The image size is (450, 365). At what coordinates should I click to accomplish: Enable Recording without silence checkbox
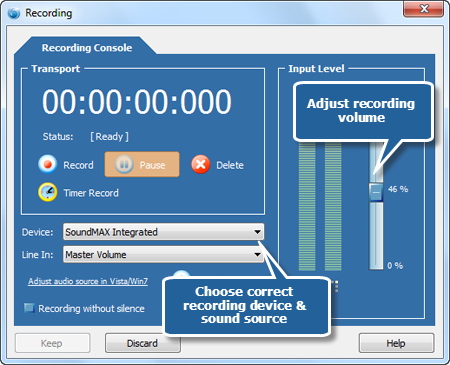pos(29,308)
